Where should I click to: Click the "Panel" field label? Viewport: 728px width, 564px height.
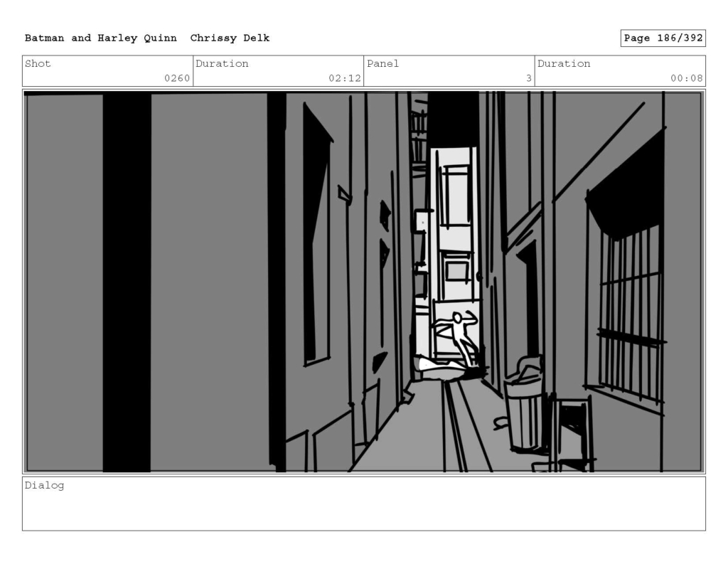pos(383,63)
